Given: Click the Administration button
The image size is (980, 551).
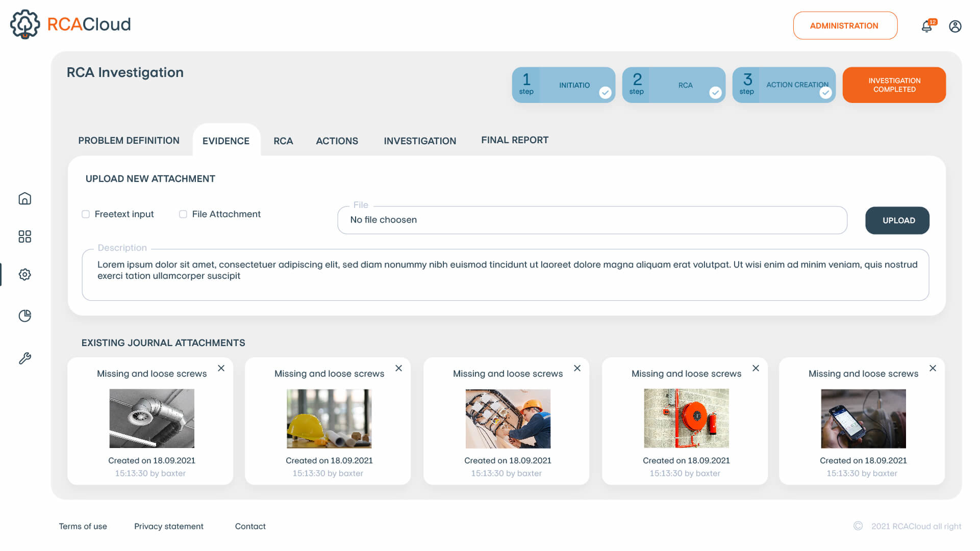Looking at the screenshot, I should [x=845, y=25].
